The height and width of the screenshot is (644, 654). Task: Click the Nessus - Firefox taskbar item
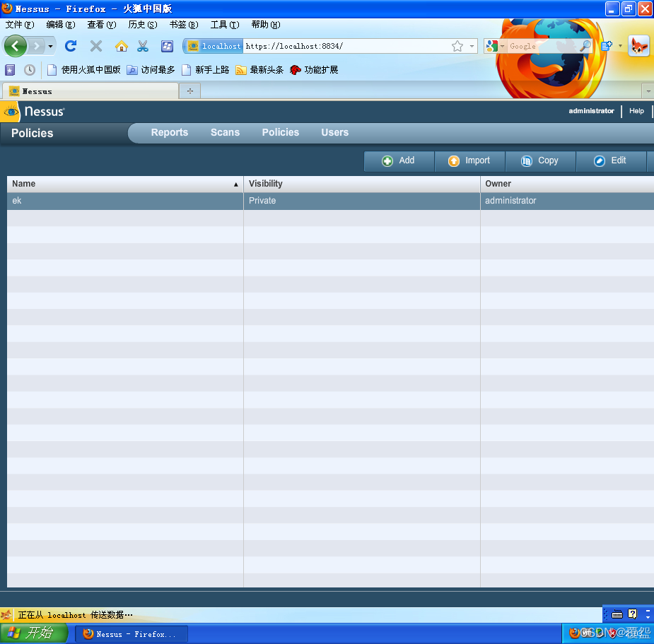[x=131, y=634]
